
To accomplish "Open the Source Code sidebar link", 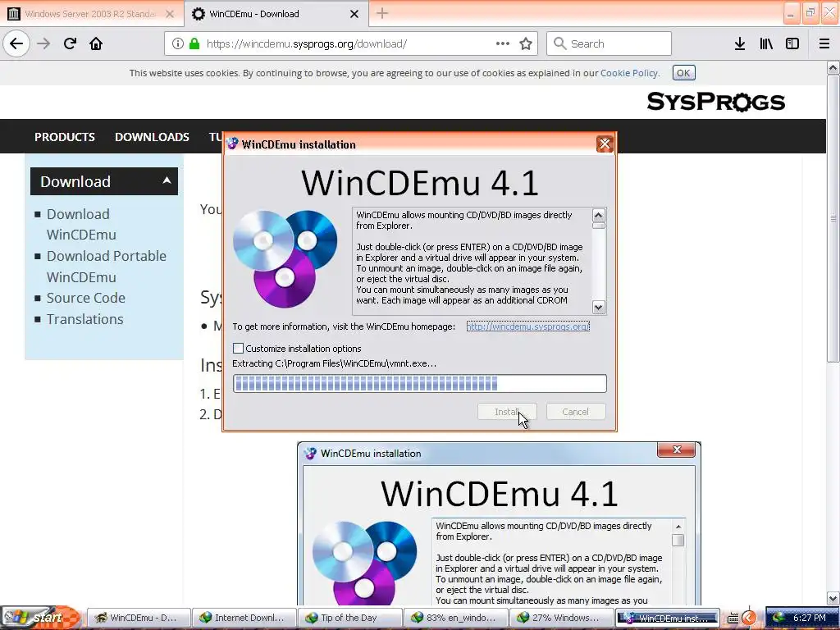I will (86, 298).
